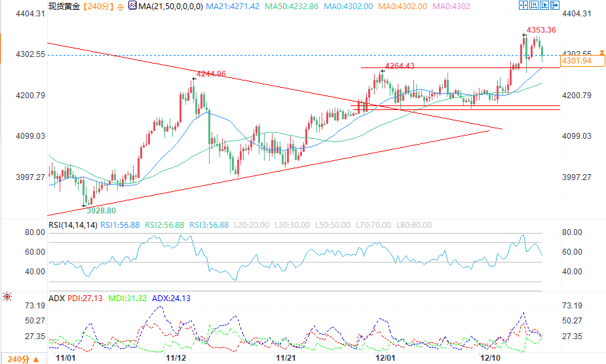Click the 4099.03 label on the right price axis
Image resolution: width=606 pixels, height=364 pixels.
577,136
